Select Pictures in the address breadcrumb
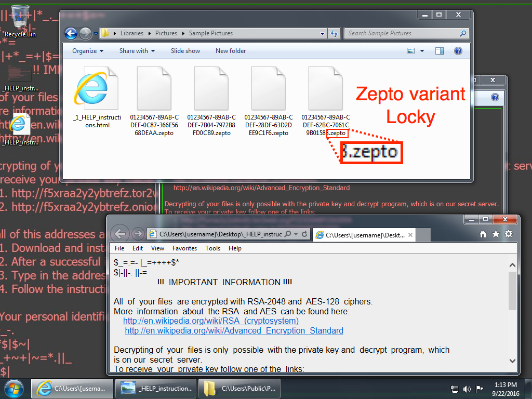Image resolution: width=532 pixels, height=399 pixels. 166,33
